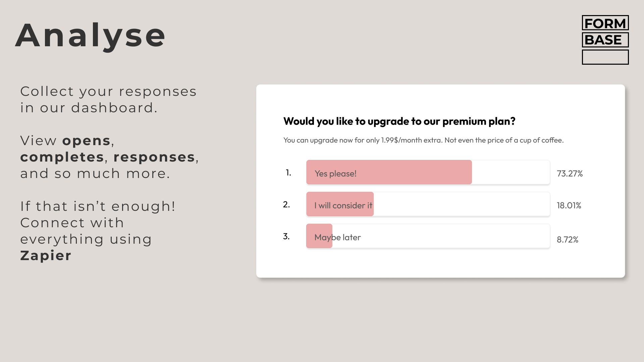
Task: Click the bold word 'Zapier'
Action: [x=46, y=256]
